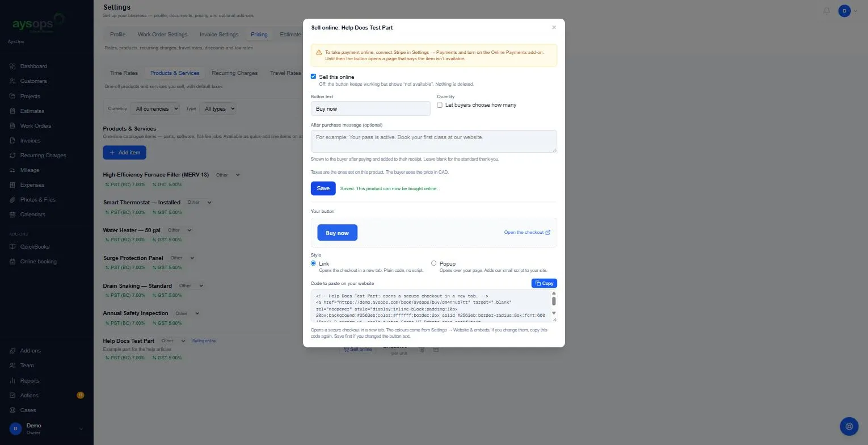Open Online booking add-on
The width and height of the screenshot is (868, 445).
[x=38, y=261]
